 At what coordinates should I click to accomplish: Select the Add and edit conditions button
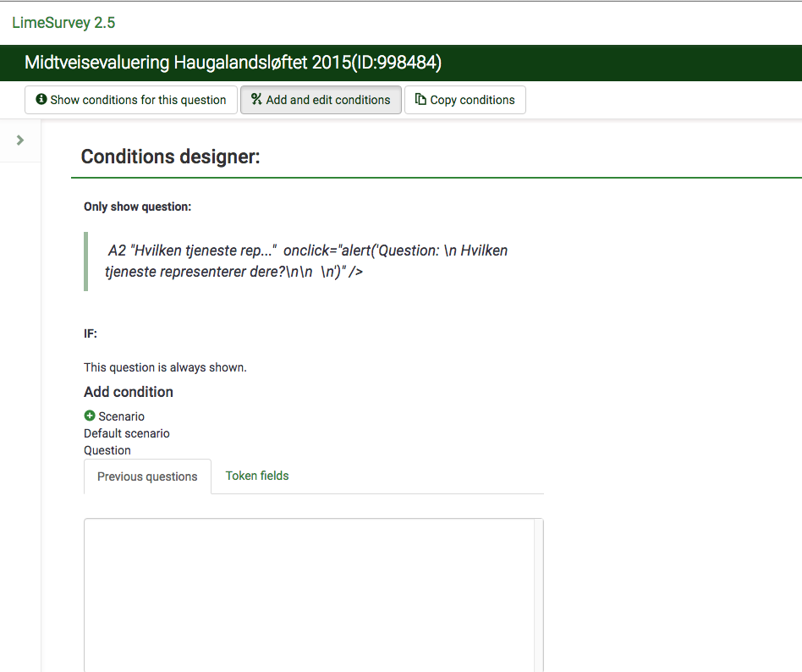pos(321,100)
